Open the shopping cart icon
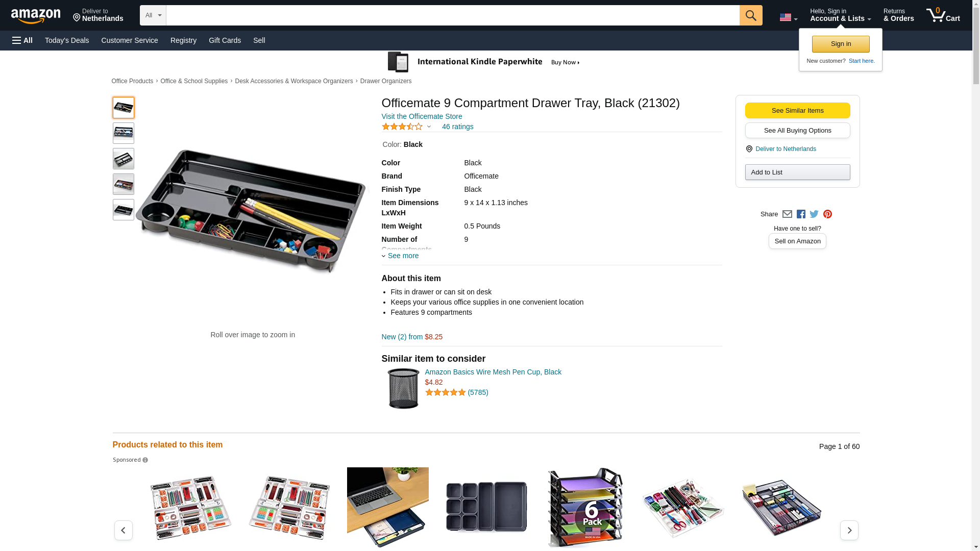 tap(943, 15)
